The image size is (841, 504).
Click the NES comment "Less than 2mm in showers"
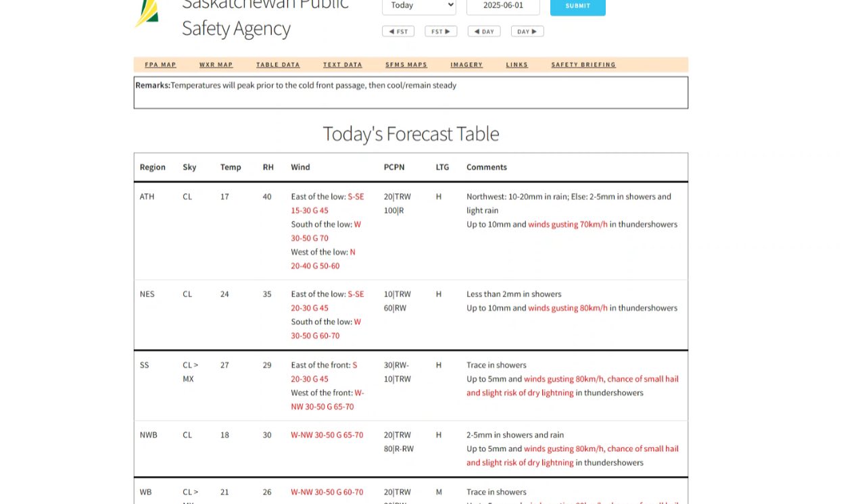(x=514, y=294)
